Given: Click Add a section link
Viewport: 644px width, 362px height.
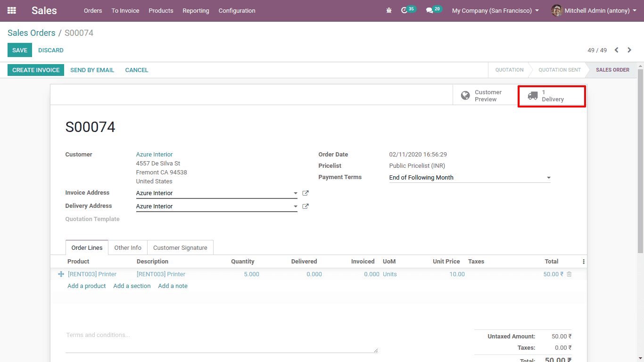Looking at the screenshot, I should 132,286.
